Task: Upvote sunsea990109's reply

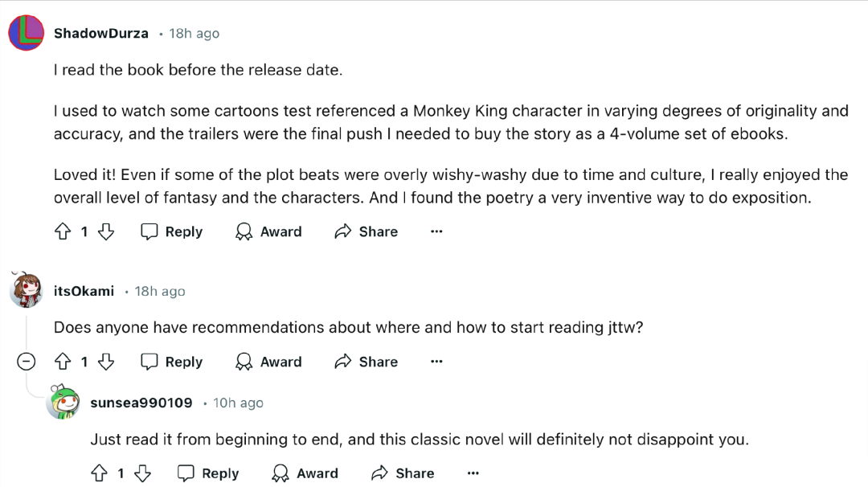Action: pyautogui.click(x=99, y=473)
